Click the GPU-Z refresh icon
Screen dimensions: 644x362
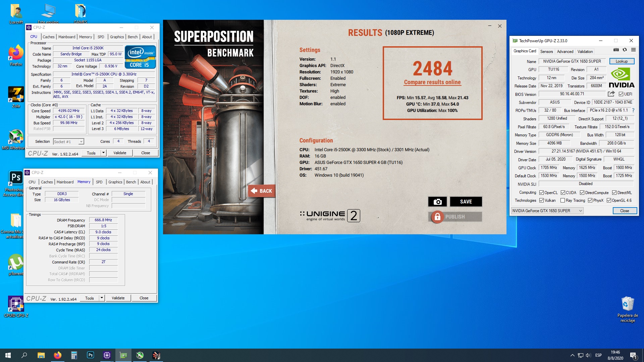click(625, 50)
